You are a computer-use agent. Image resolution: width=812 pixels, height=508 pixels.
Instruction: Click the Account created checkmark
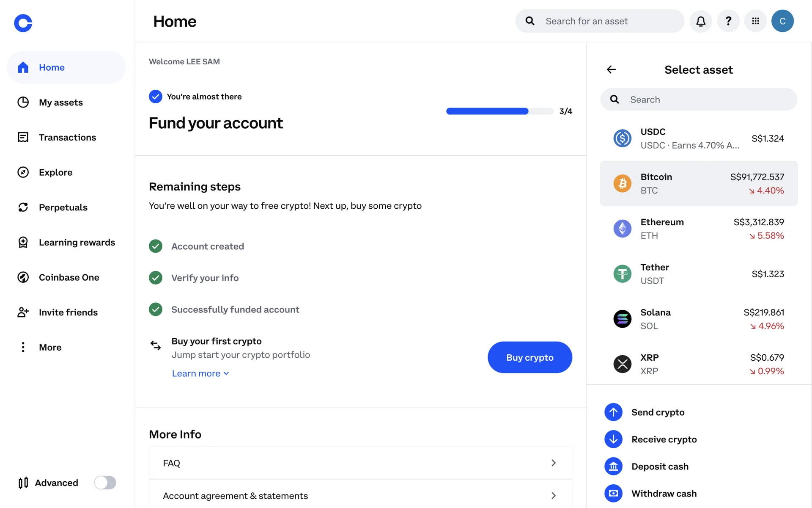pos(156,246)
